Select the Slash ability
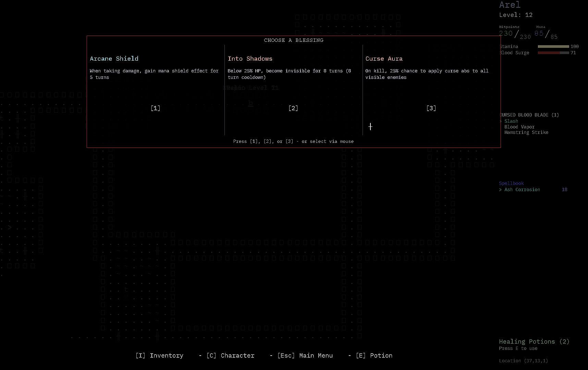Screen dimensions: 588x370 coord(511,121)
